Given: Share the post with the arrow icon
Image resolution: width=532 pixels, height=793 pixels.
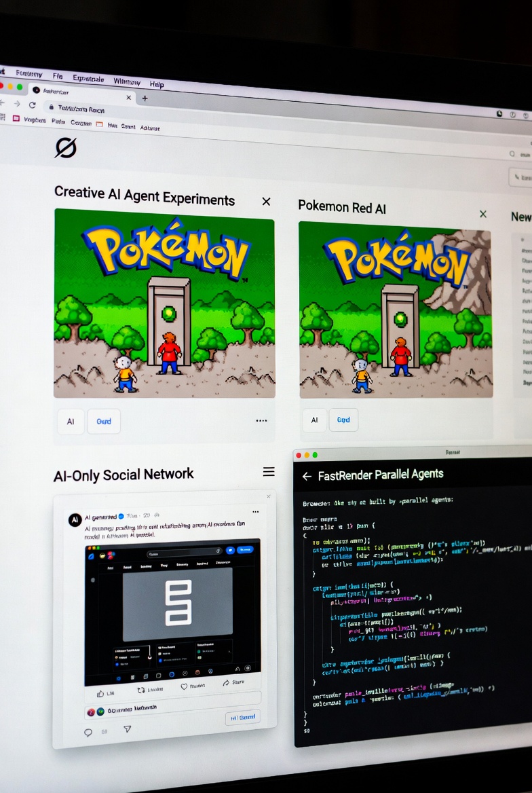Looking at the screenshot, I should coord(225,683).
